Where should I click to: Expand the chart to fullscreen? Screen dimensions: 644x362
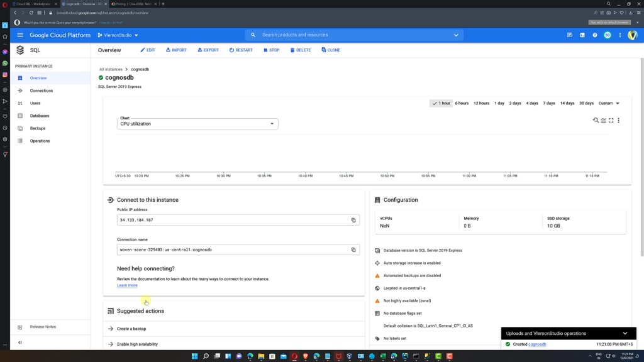(611, 120)
